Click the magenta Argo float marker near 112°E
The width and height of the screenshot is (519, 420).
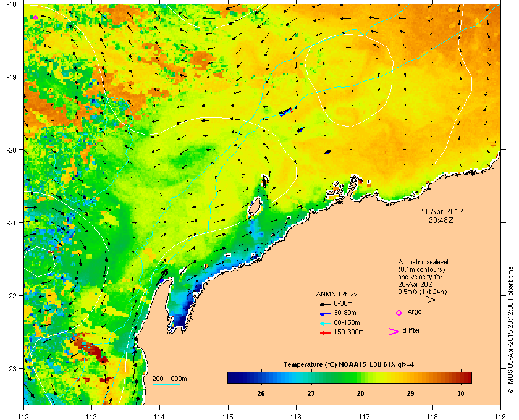click(35, 17)
